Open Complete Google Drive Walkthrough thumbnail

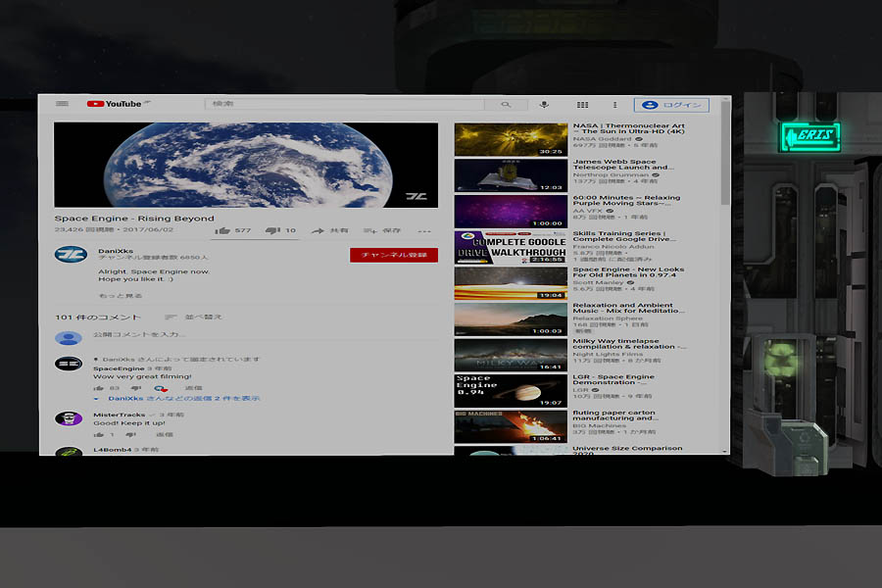pyautogui.click(x=511, y=248)
